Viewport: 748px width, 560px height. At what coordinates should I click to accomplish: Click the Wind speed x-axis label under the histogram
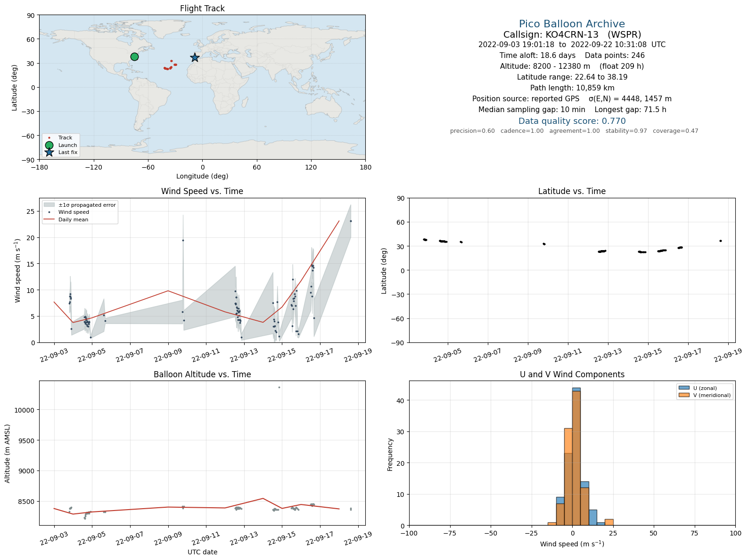[572, 544]
